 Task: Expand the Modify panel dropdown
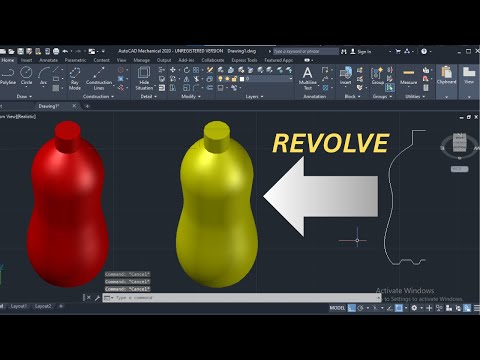(191, 96)
